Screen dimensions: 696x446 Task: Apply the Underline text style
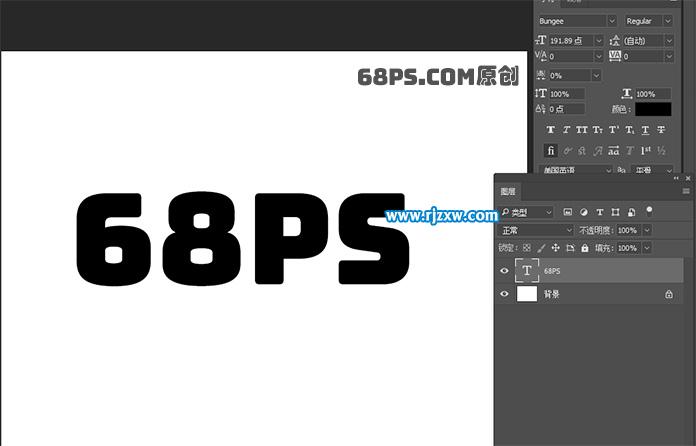point(645,130)
